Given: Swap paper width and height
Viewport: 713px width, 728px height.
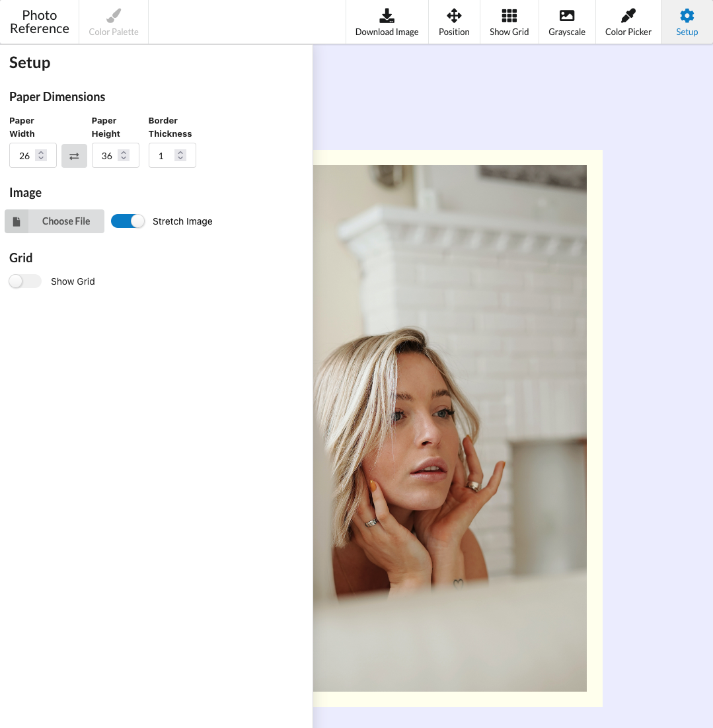Looking at the screenshot, I should (x=74, y=156).
